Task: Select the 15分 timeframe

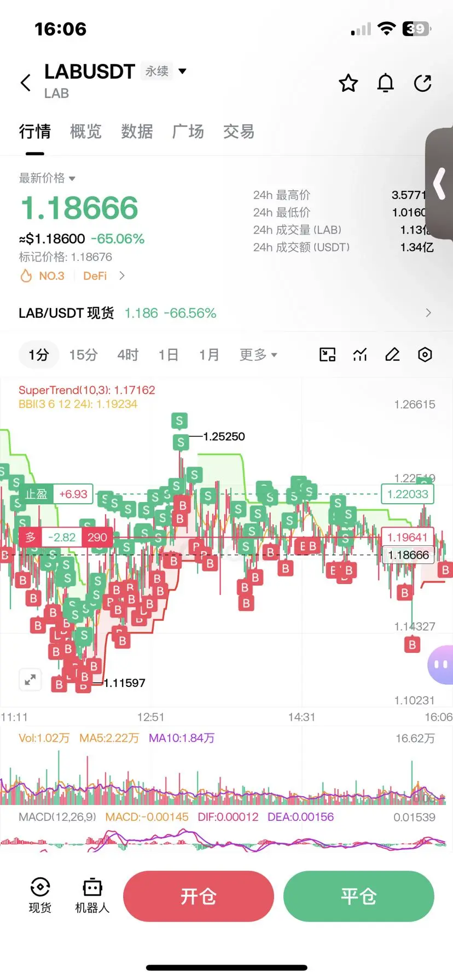Action: [83, 355]
